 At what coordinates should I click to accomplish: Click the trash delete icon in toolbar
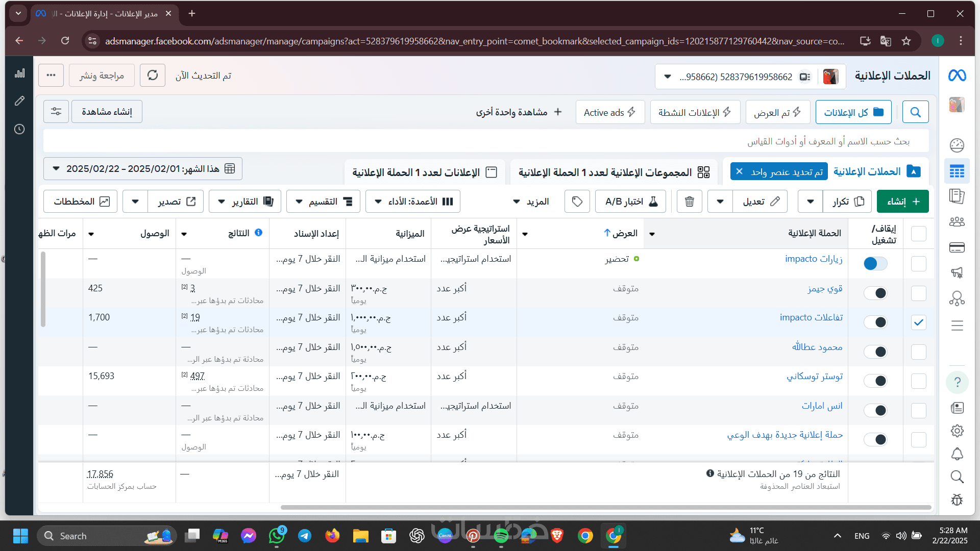coord(689,202)
